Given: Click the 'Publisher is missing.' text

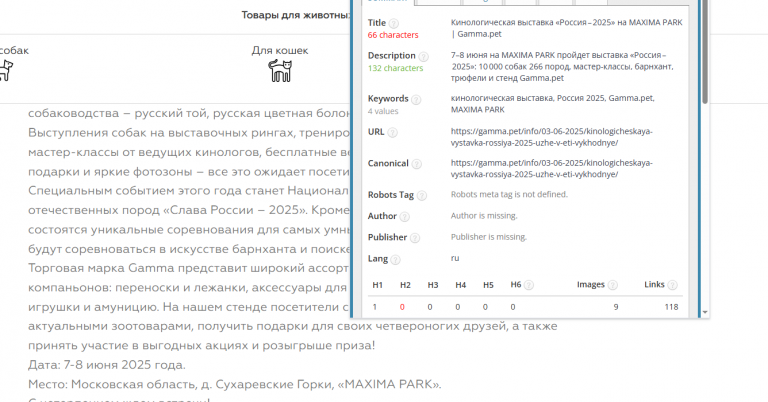Looking at the screenshot, I should [x=489, y=237].
